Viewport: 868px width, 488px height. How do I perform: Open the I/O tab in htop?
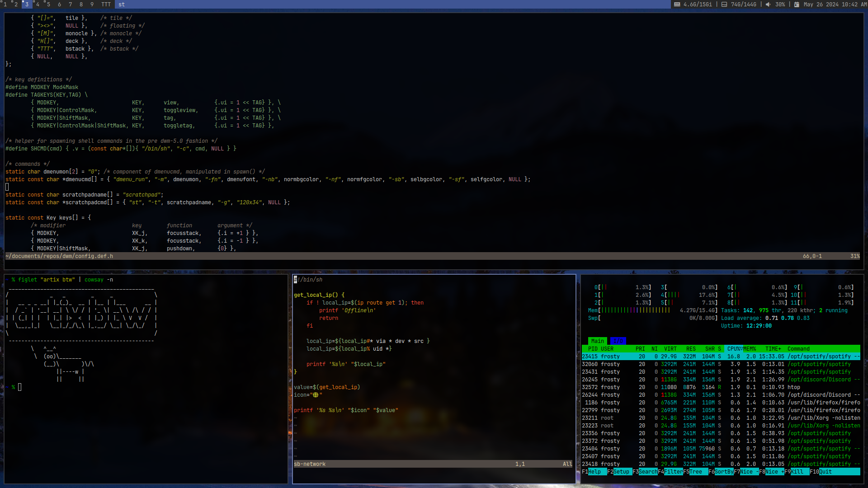[x=618, y=341]
